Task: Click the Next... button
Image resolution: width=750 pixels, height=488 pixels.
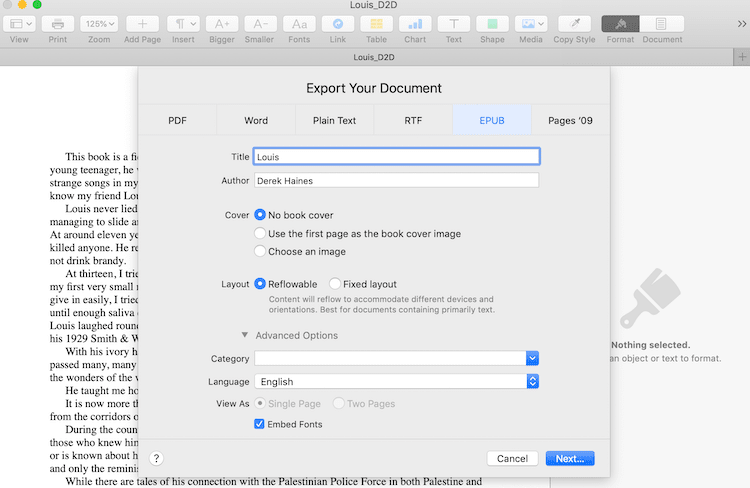Action: pyautogui.click(x=570, y=458)
